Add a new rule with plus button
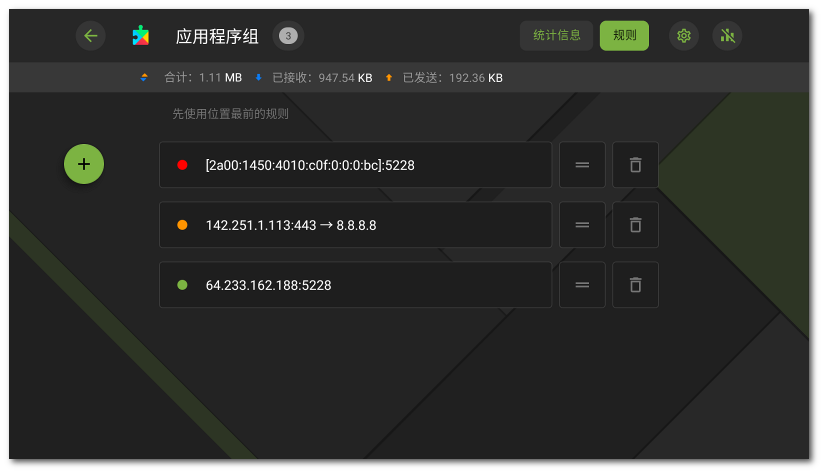The image size is (824, 474). (x=84, y=164)
